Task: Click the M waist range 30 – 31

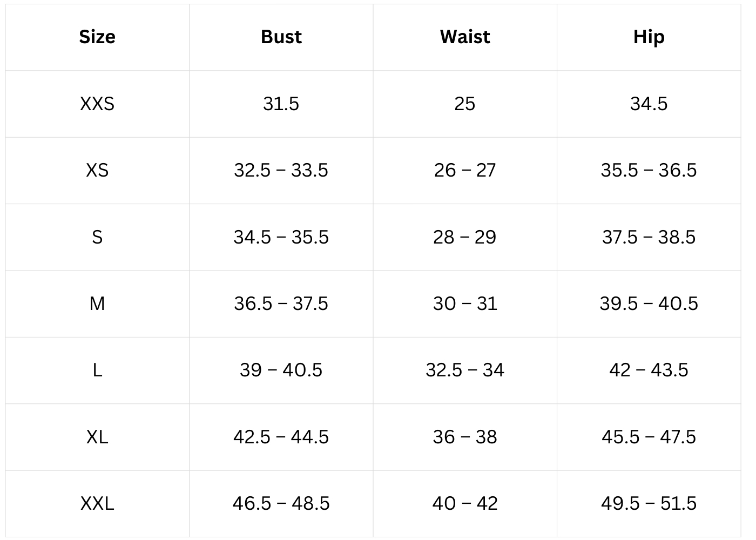Action: coord(465,303)
